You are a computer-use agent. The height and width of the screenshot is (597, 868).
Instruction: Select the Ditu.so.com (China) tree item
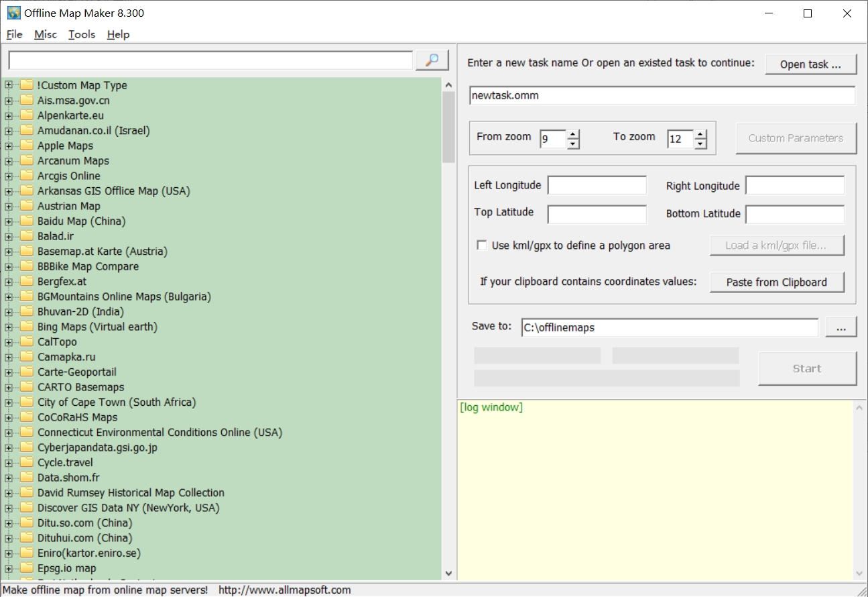(x=84, y=523)
